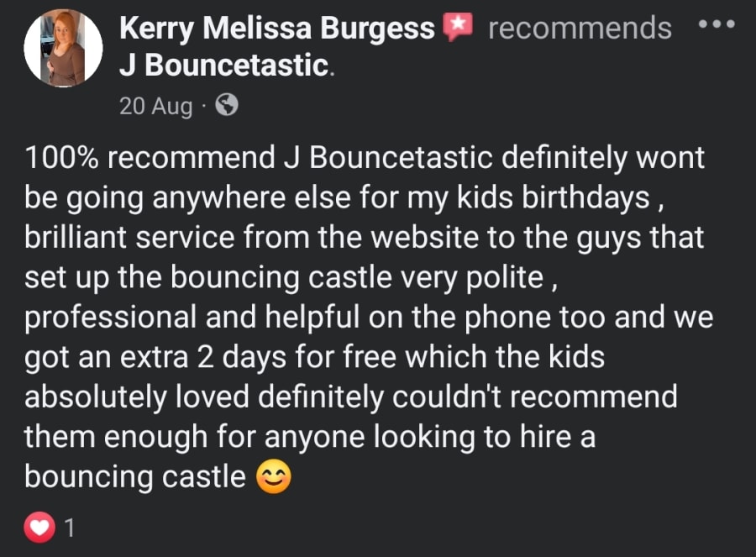
Task: Click the "them enough for anyone looking to hire" line
Action: [310, 437]
